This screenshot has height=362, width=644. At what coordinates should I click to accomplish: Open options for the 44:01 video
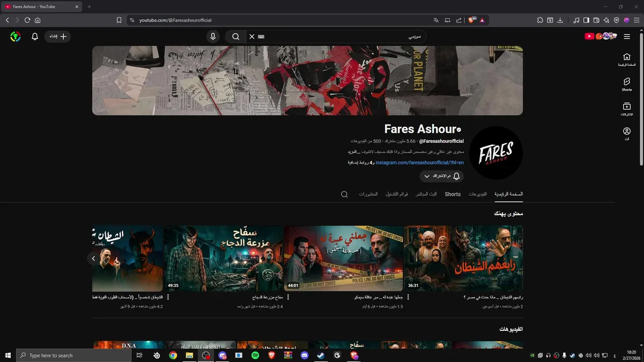[x=288, y=297]
